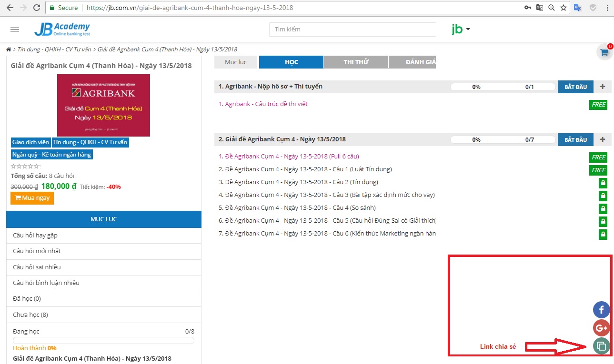Open the shopping cart icon
Viewport: 614px width, 364px height.
pos(604,52)
